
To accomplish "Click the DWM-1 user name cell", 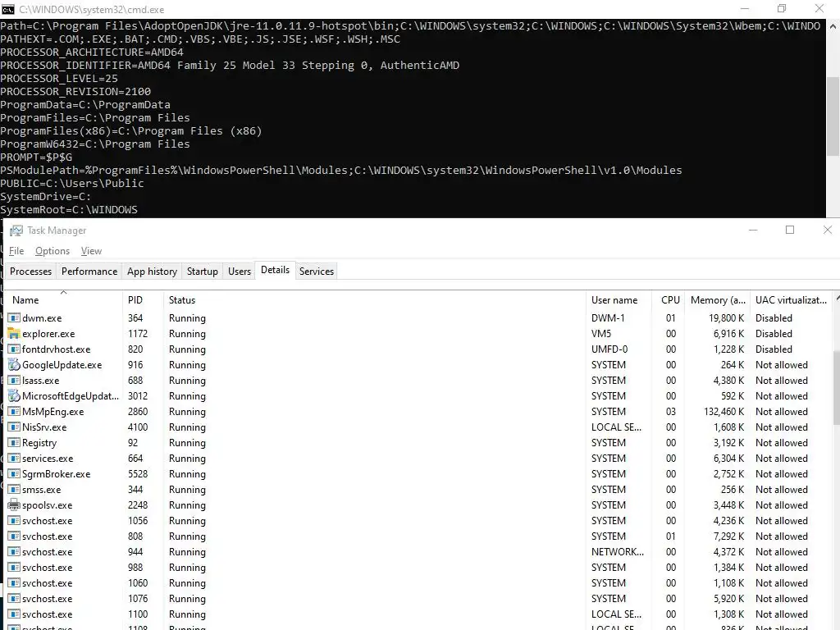I will [608, 317].
